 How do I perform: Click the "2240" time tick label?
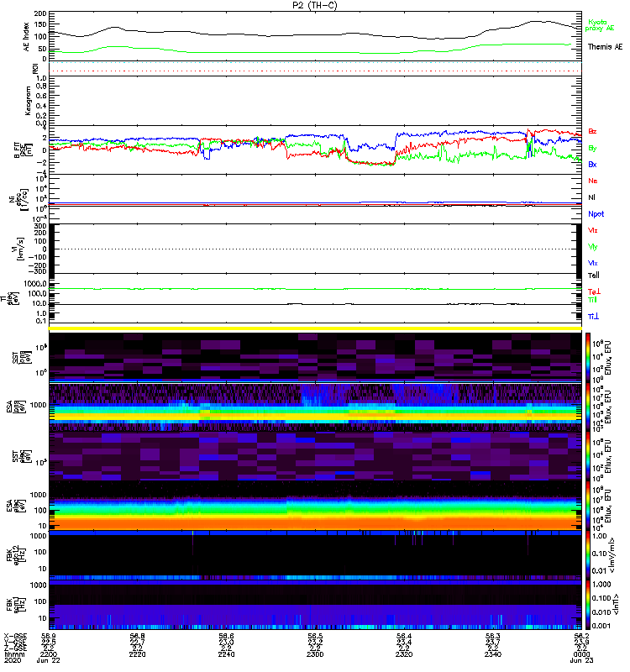point(226,654)
